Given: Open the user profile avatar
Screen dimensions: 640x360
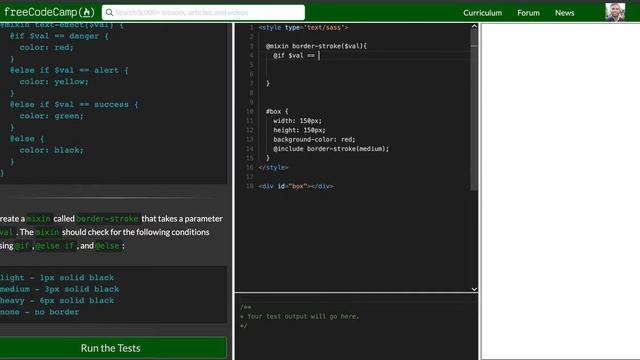Looking at the screenshot, I should click(x=615, y=12).
